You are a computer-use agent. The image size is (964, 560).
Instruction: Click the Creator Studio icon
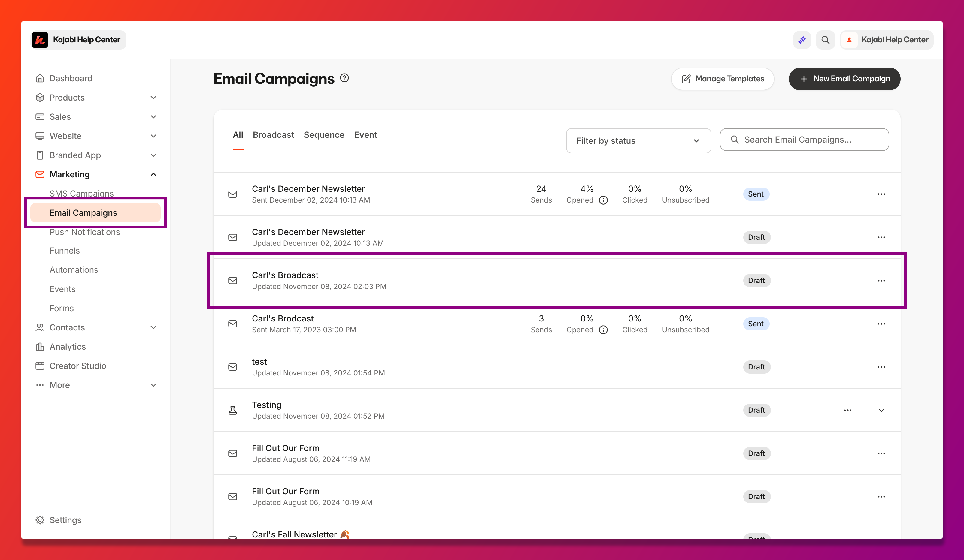pyautogui.click(x=40, y=366)
